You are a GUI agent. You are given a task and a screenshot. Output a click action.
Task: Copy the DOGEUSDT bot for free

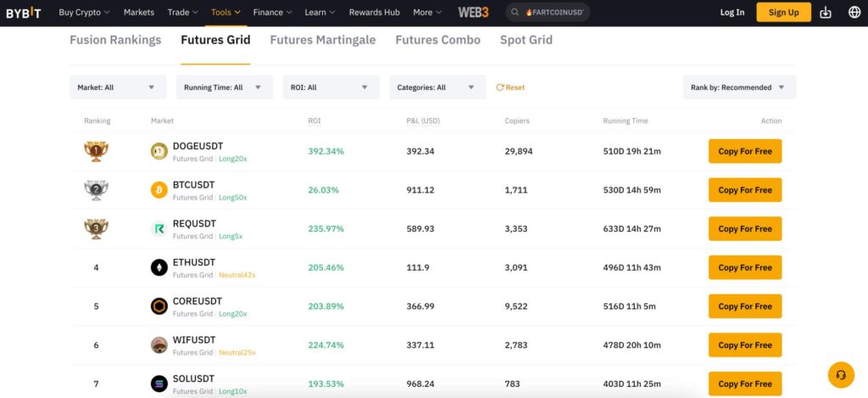(745, 151)
